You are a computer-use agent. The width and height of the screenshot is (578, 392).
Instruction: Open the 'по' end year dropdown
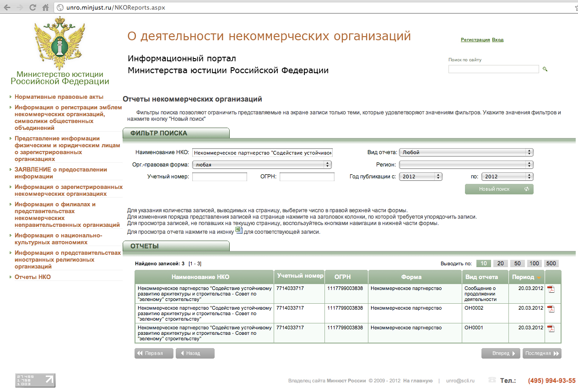click(508, 176)
